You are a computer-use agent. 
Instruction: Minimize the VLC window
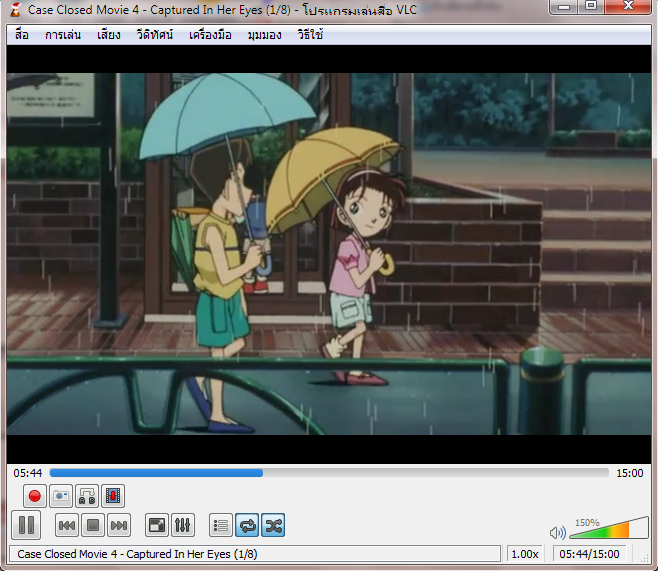(564, 7)
